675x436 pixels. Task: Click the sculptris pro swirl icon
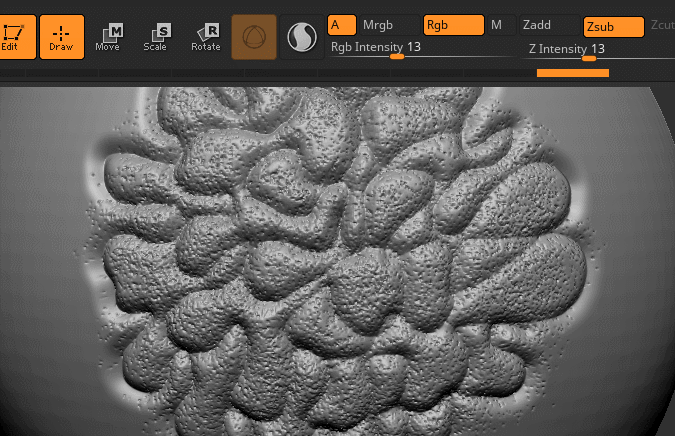(302, 37)
